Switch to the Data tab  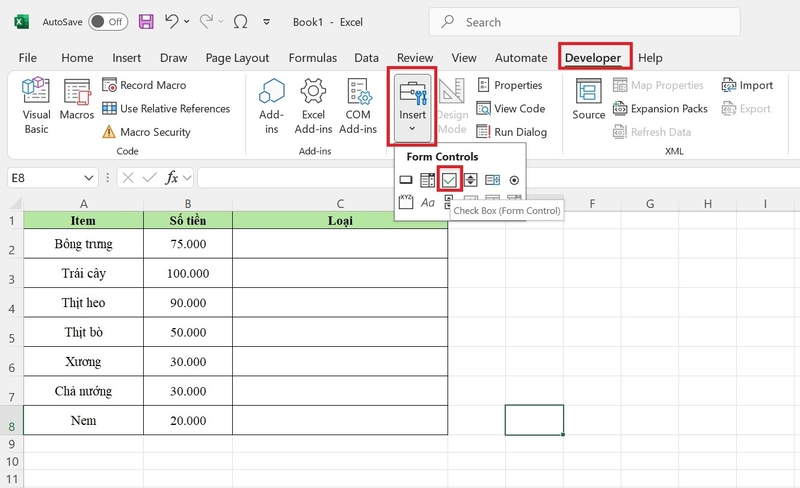coord(366,58)
